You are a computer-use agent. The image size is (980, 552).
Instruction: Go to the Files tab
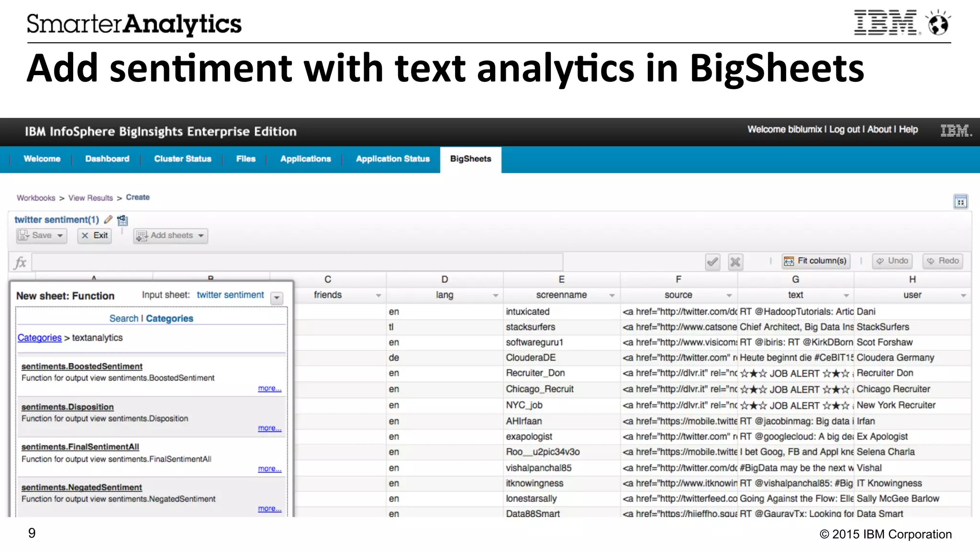click(246, 159)
